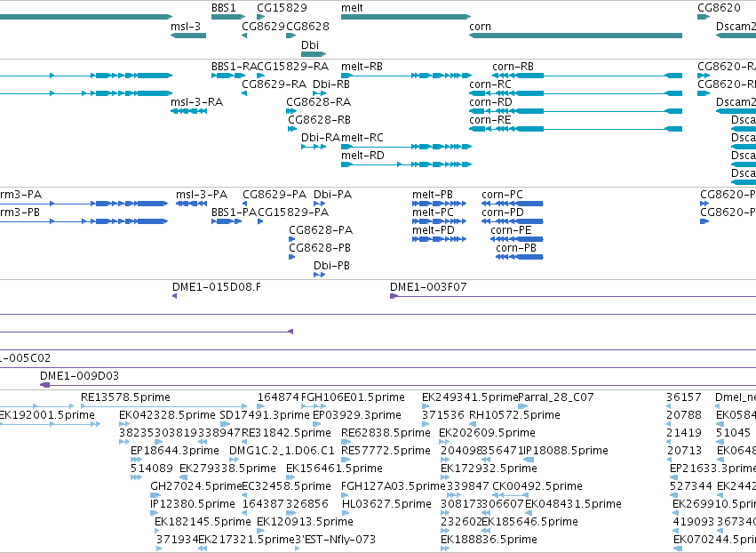Viewport: 756px width, 553px height.
Task: Click the teal melt gene bar
Action: tap(405, 17)
